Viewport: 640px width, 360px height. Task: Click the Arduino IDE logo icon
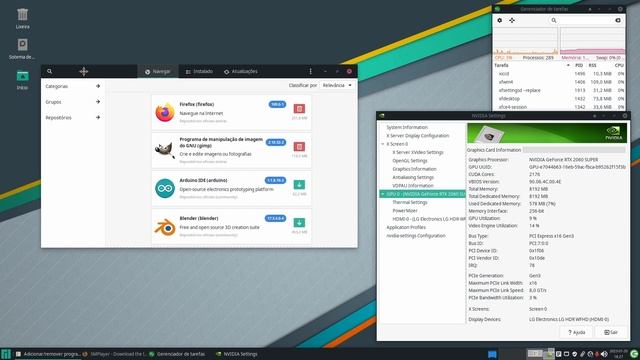tap(165, 188)
